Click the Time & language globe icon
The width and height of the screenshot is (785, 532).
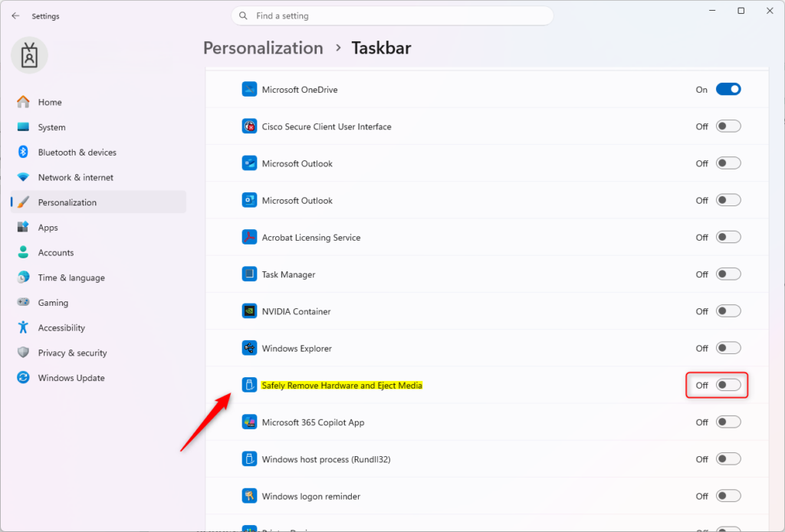coord(23,277)
